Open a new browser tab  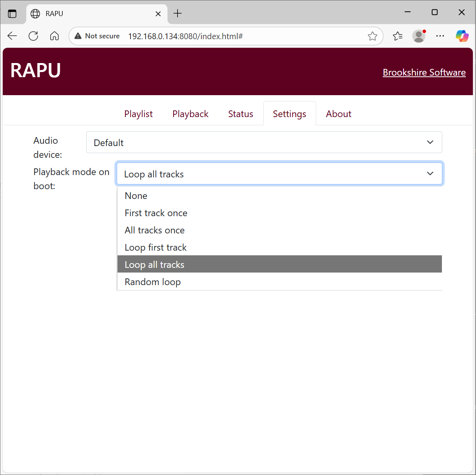[177, 14]
